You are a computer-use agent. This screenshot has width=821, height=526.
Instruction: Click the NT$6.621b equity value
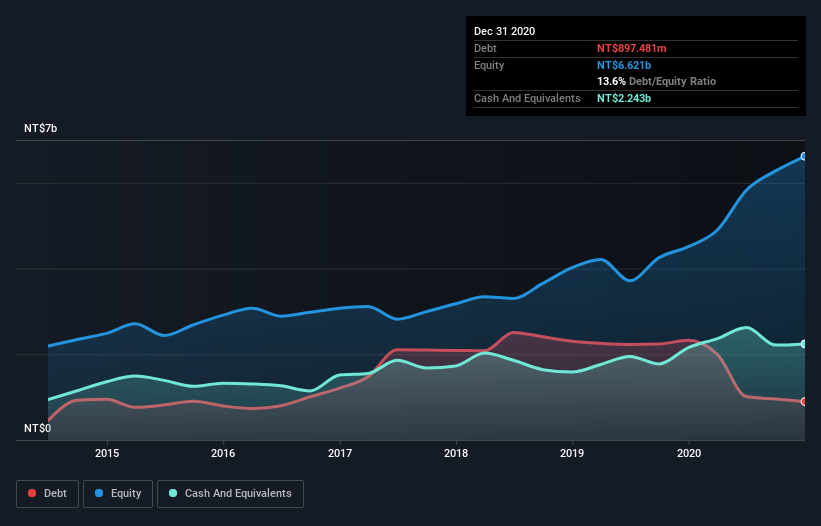click(624, 65)
